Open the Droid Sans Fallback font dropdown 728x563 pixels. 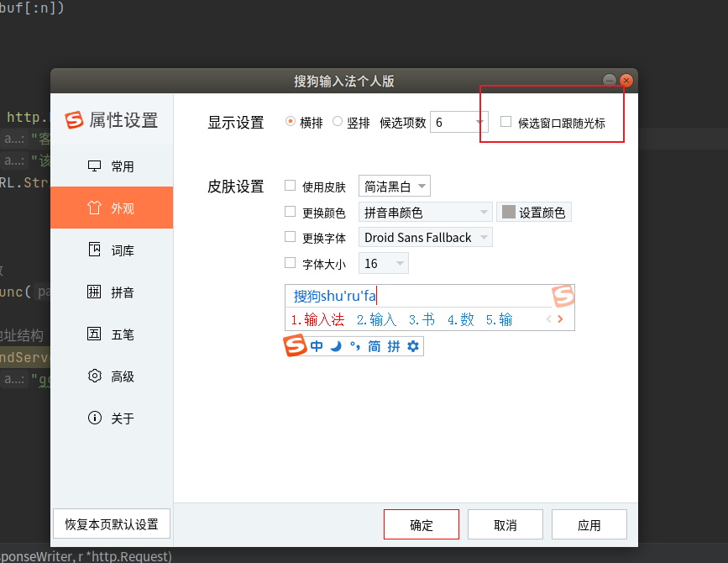point(425,237)
